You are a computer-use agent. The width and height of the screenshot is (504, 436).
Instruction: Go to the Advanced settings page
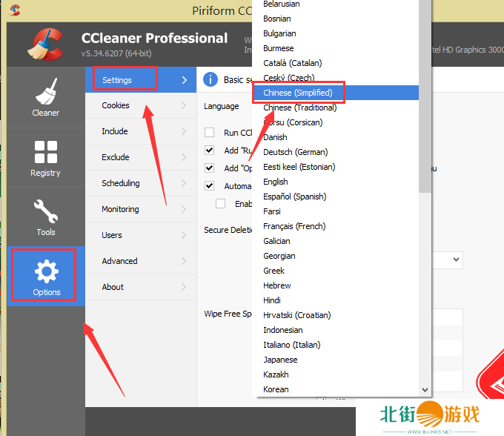click(x=119, y=261)
